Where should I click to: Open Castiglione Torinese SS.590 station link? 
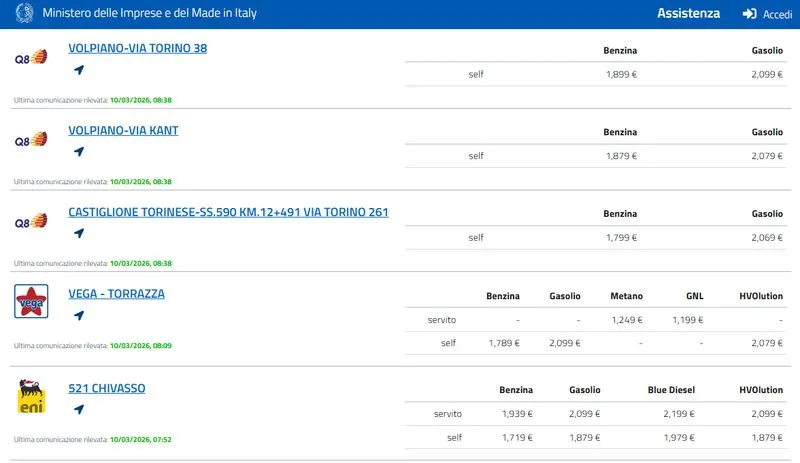[228, 212]
